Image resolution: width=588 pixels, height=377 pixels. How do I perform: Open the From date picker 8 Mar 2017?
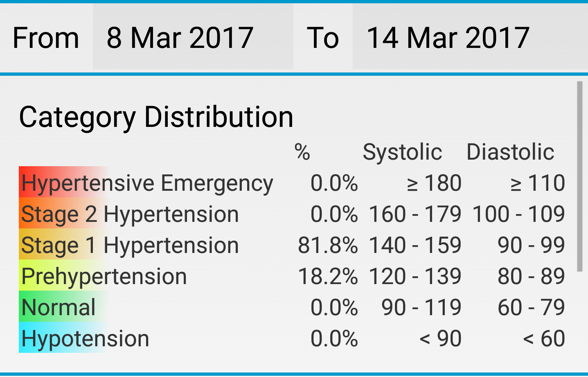coord(193,37)
